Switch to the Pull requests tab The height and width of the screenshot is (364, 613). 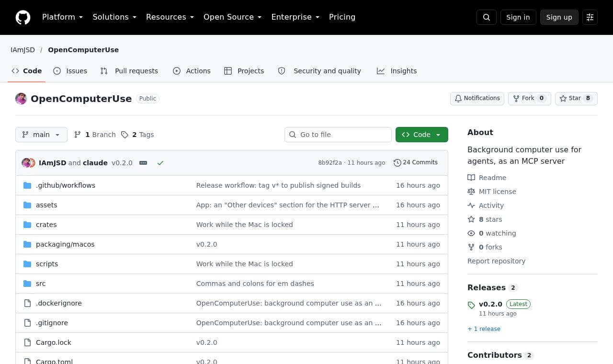point(129,71)
